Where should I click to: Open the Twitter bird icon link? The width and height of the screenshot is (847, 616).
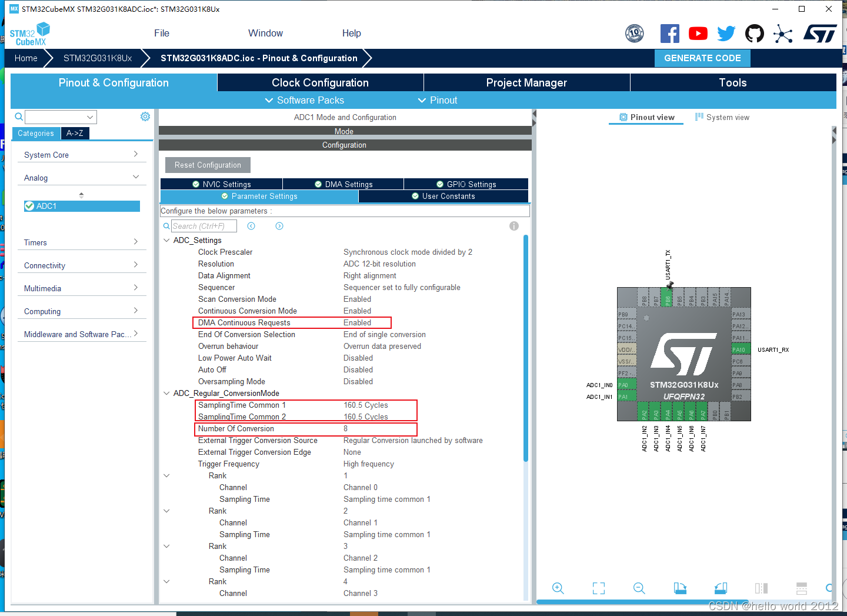[x=726, y=34]
